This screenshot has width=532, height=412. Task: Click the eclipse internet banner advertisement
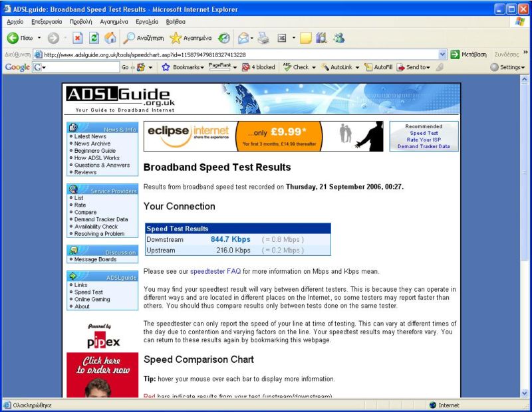point(263,136)
